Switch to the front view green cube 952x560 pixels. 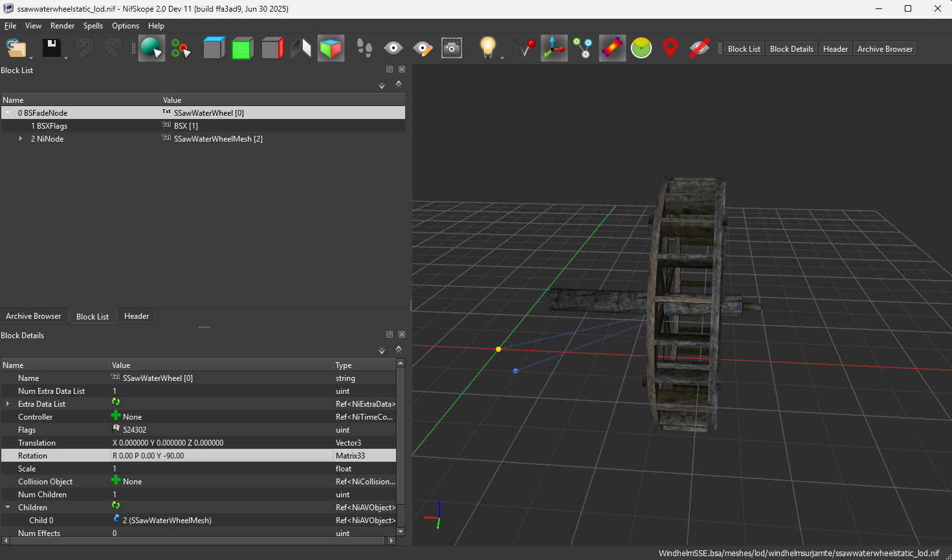pyautogui.click(x=242, y=48)
